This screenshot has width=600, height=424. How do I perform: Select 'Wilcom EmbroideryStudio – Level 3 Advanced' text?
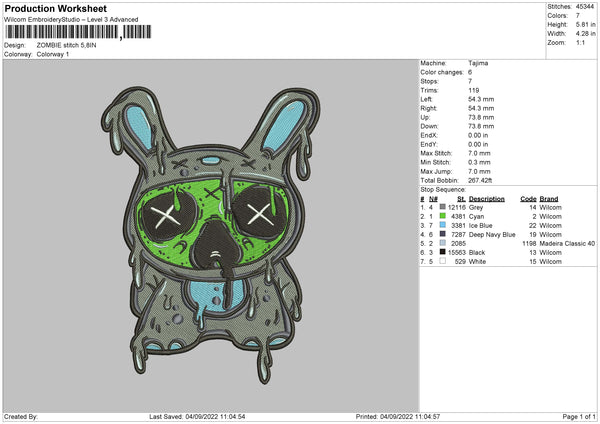71,20
